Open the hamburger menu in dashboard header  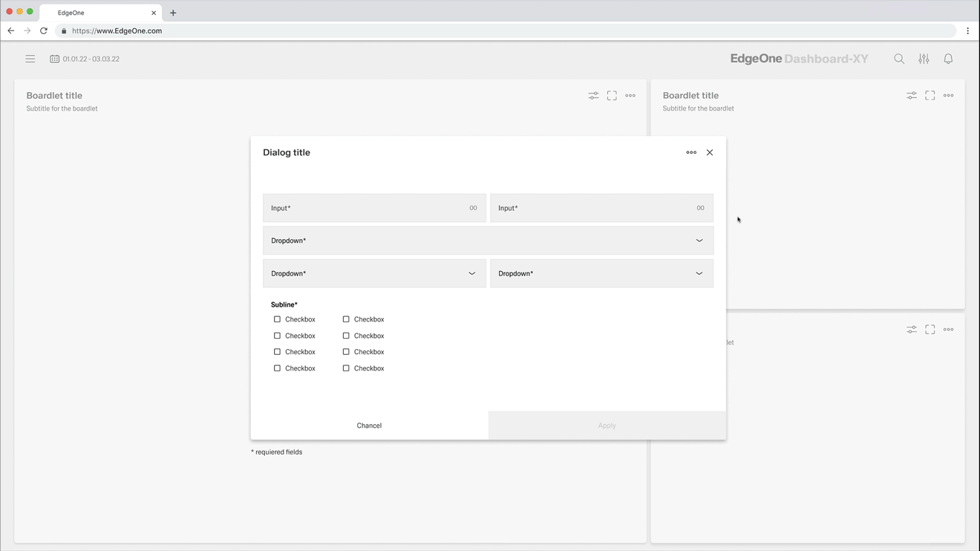pos(30,59)
